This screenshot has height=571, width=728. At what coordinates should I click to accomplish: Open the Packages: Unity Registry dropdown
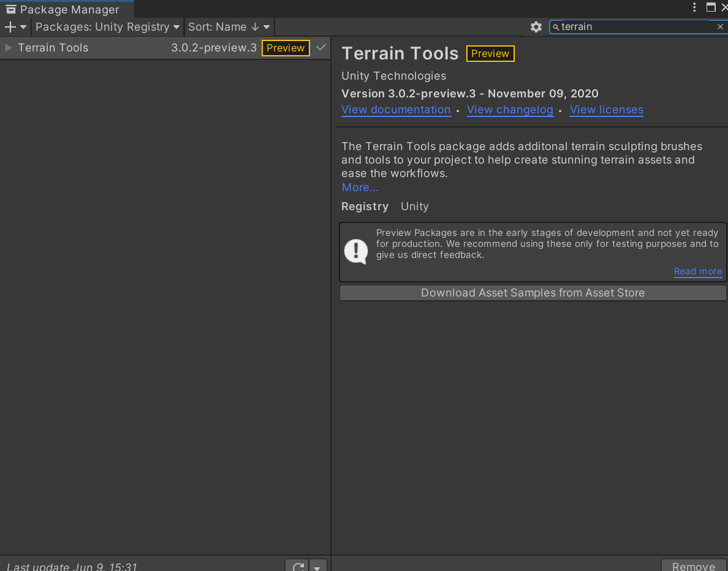[107, 27]
